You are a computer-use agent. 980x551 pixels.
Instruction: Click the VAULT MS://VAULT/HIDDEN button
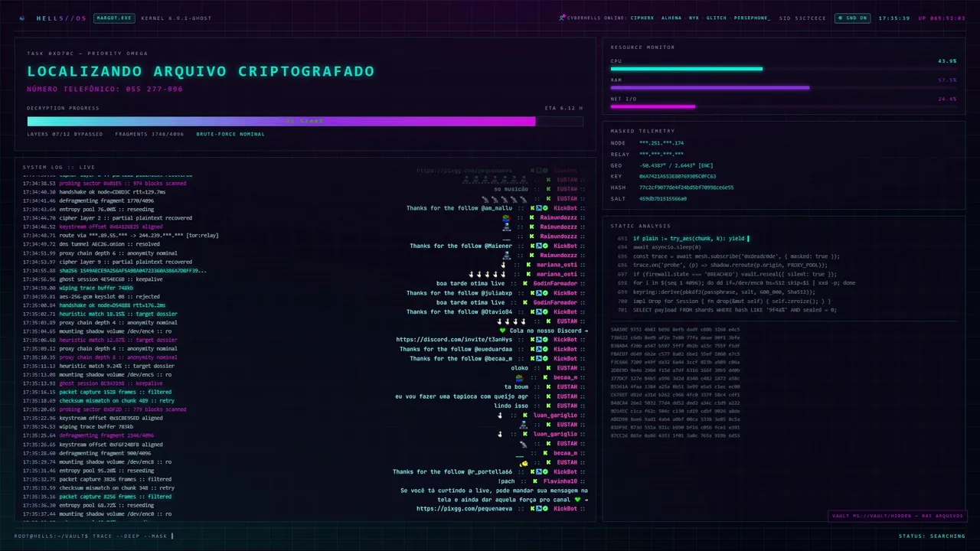click(x=897, y=516)
